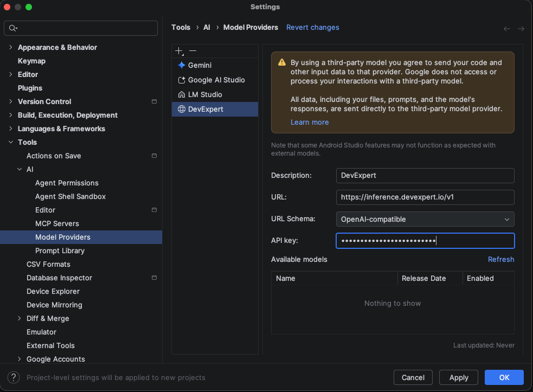Expand Appearance & Behavior section
The image size is (533, 392).
pos(10,47)
